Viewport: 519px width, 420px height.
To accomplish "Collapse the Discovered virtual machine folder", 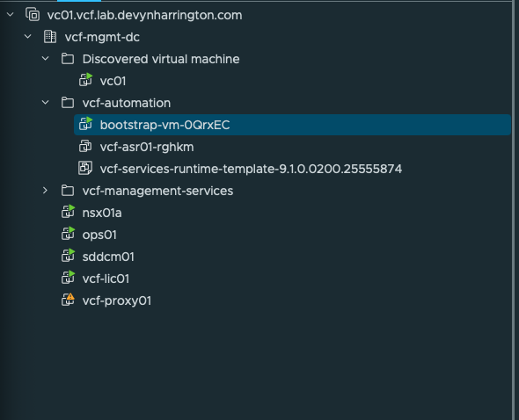I will click(46, 59).
